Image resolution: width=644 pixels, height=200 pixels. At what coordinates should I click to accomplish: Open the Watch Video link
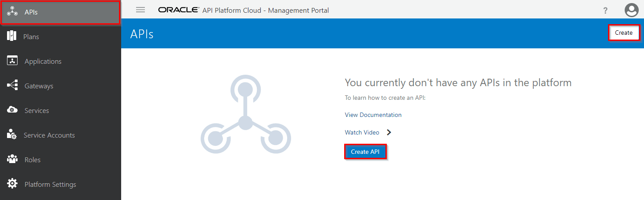coord(362,132)
